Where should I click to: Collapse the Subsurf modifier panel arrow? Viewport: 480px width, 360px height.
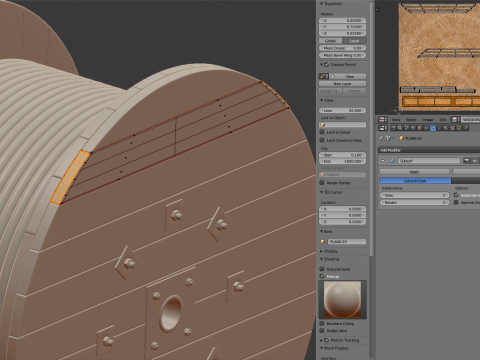383,161
